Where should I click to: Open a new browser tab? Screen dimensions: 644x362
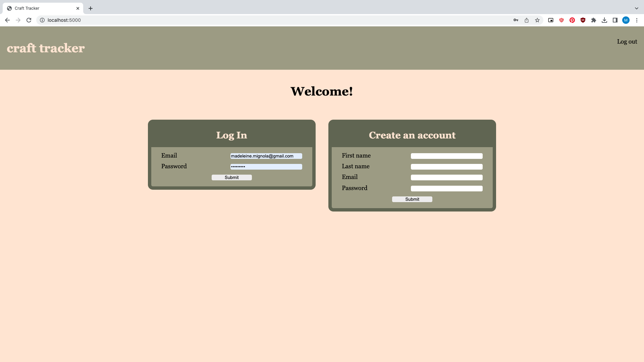point(91,8)
